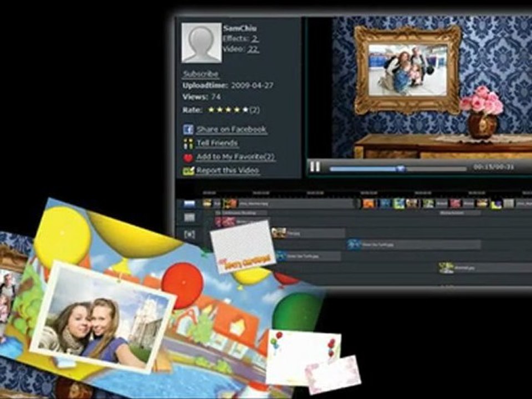Open the Add to My Favorite link
The image size is (532, 399).
click(x=236, y=157)
